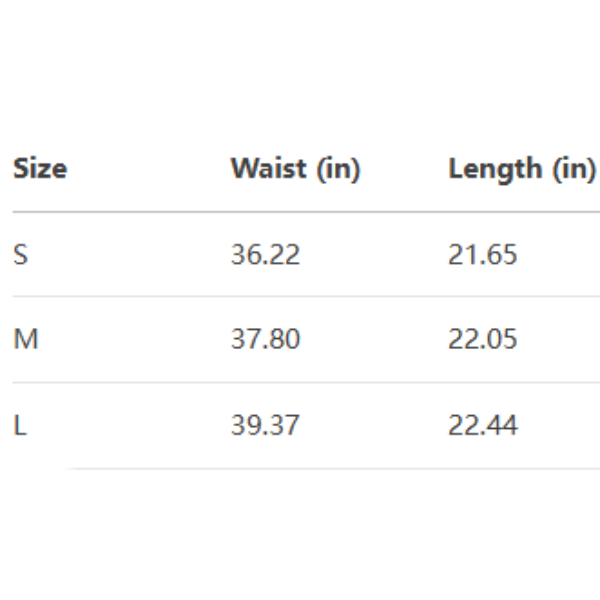This screenshot has height=600, width=600.
Task: Select the L size label
Action: (x=18, y=426)
